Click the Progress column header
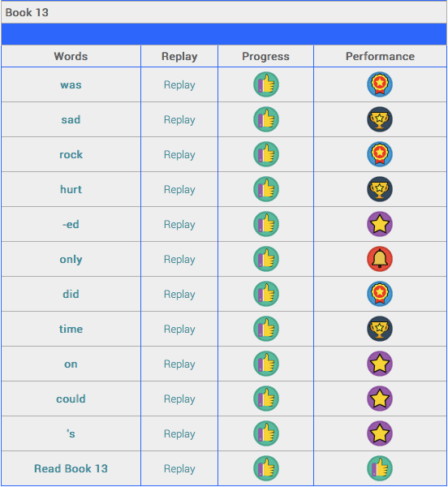 [x=265, y=56]
